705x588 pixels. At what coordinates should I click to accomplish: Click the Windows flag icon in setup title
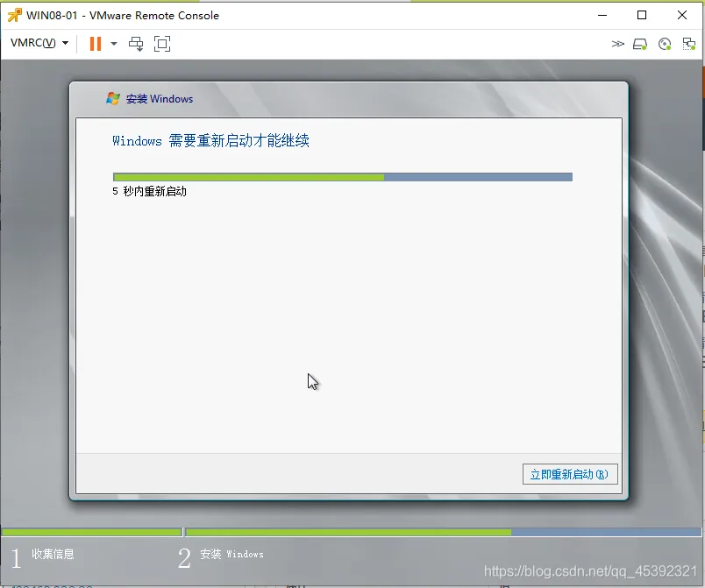click(x=113, y=98)
